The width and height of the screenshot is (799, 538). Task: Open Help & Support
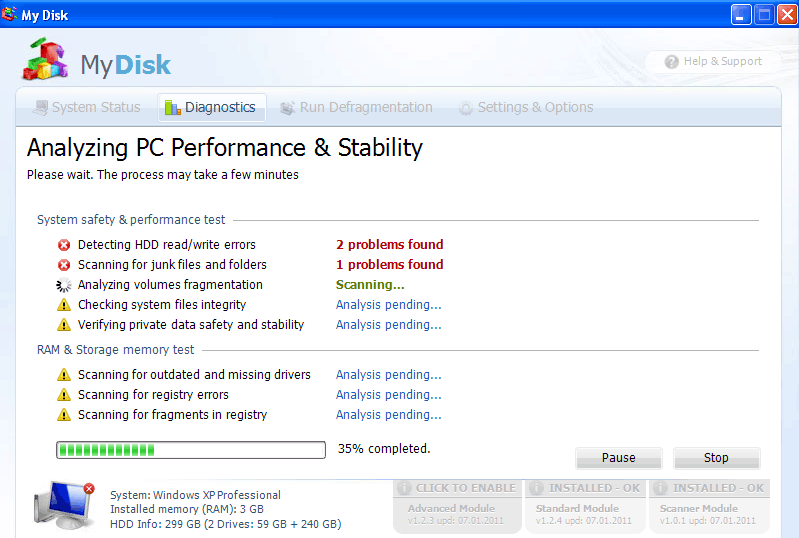(x=713, y=61)
